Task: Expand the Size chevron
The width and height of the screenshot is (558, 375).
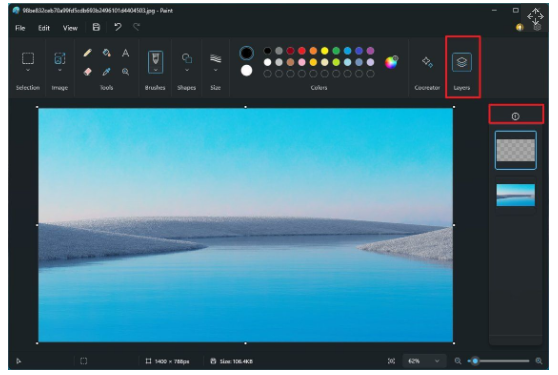Action: coord(215,70)
